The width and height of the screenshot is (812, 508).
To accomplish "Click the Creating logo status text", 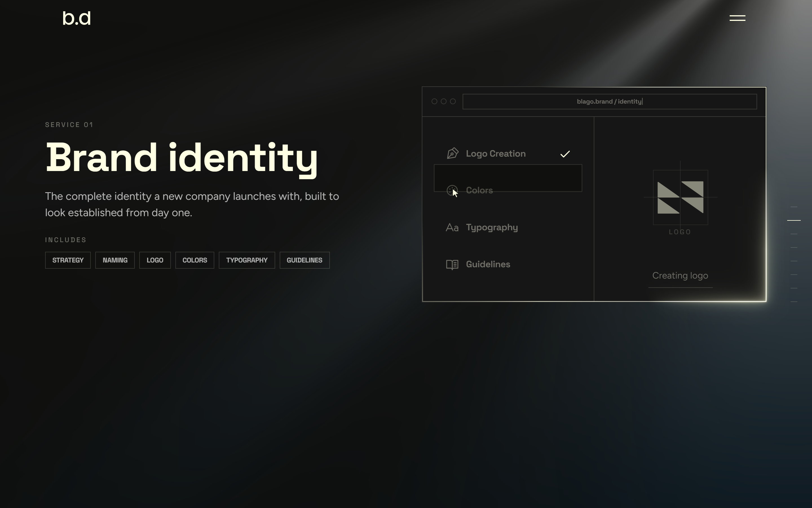I will point(680,275).
